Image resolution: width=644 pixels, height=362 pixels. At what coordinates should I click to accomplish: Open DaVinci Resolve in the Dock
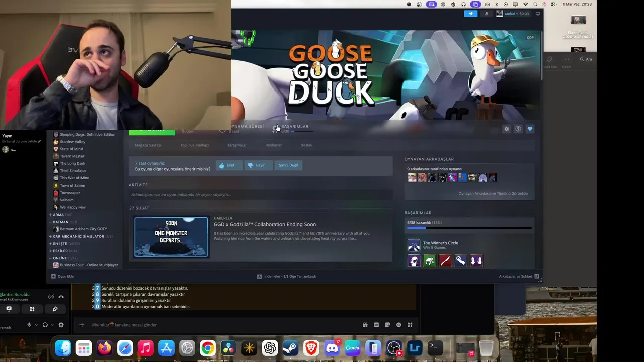228,348
